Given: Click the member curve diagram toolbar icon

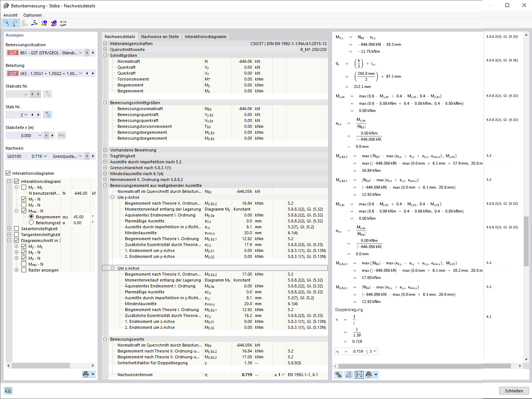Looking at the screenshot, I should tap(63, 23).
